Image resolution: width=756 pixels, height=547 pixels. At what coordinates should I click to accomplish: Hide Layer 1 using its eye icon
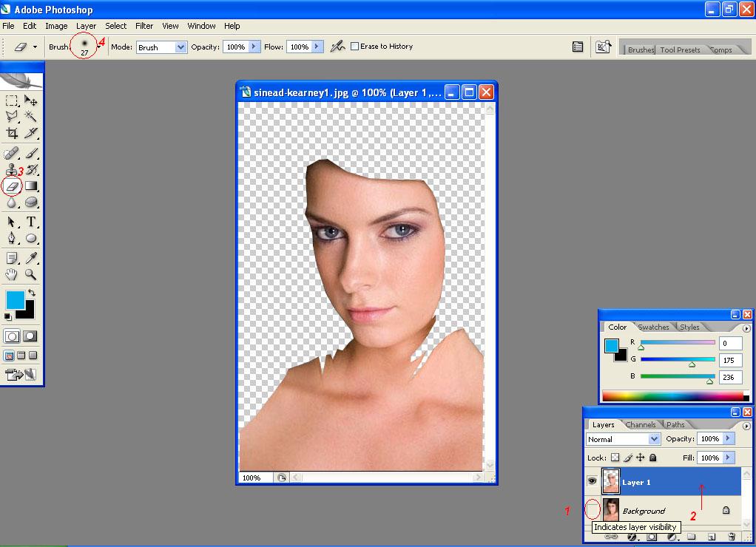tap(592, 481)
